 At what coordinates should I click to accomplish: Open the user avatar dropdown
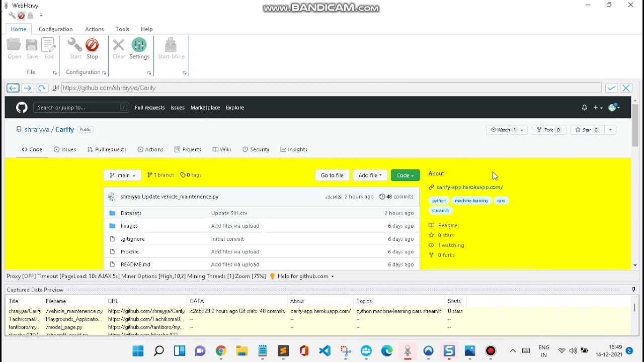(614, 108)
